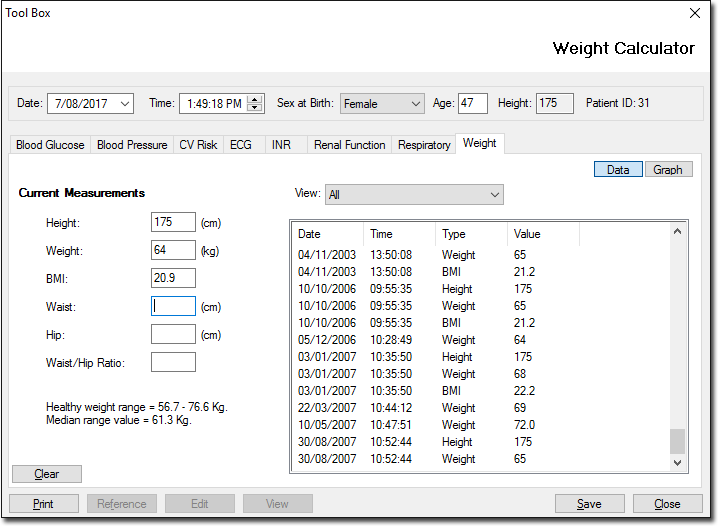Save the weight measurements
The width and height of the screenshot is (718, 526).
tap(589, 504)
